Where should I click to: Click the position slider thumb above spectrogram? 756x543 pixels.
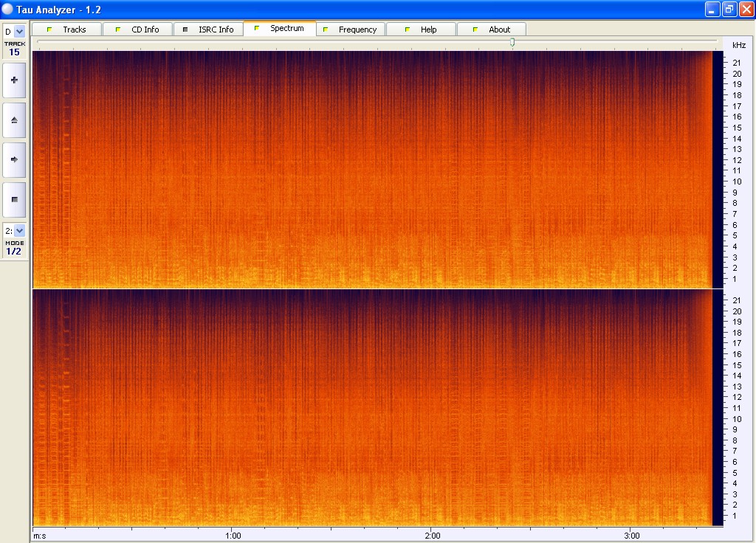pos(512,43)
